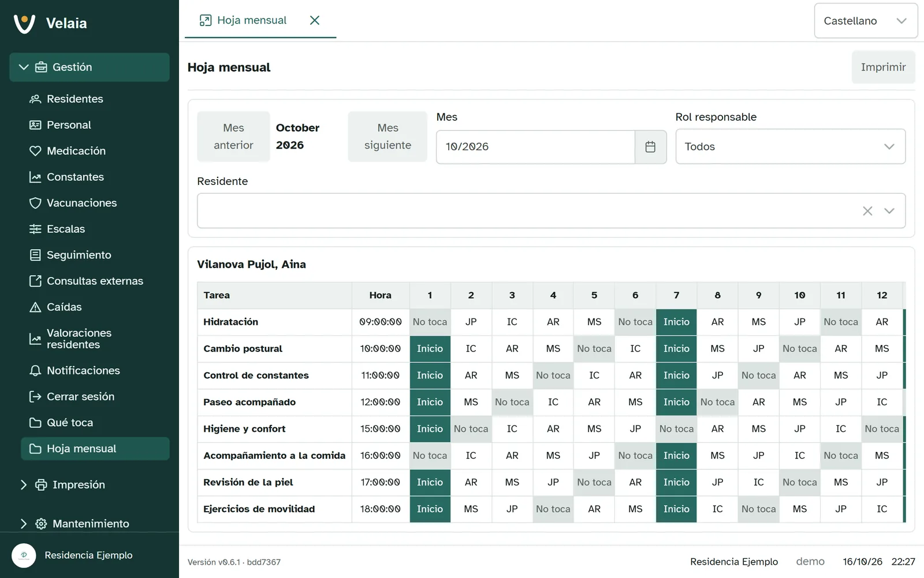Select Hoja mensual in sidebar

point(95,449)
